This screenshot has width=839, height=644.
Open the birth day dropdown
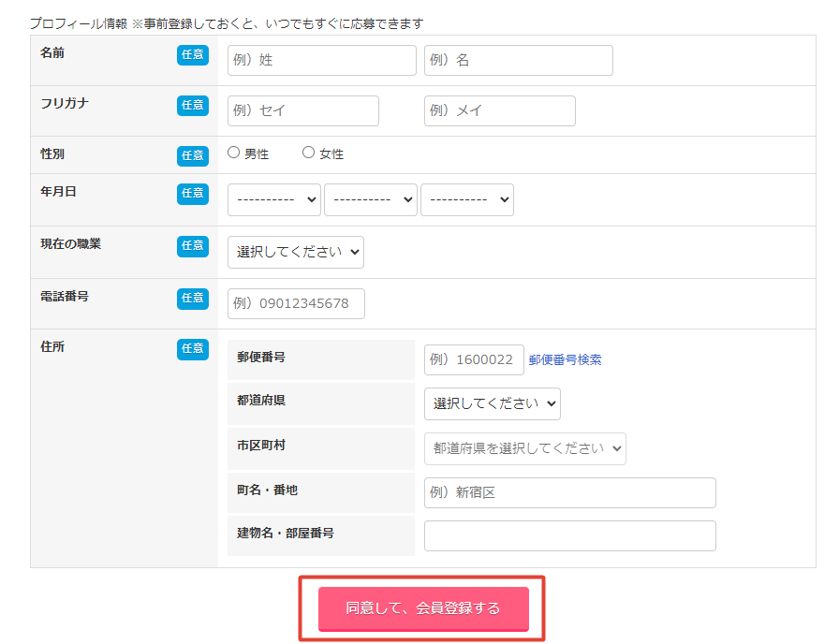click(x=466, y=199)
